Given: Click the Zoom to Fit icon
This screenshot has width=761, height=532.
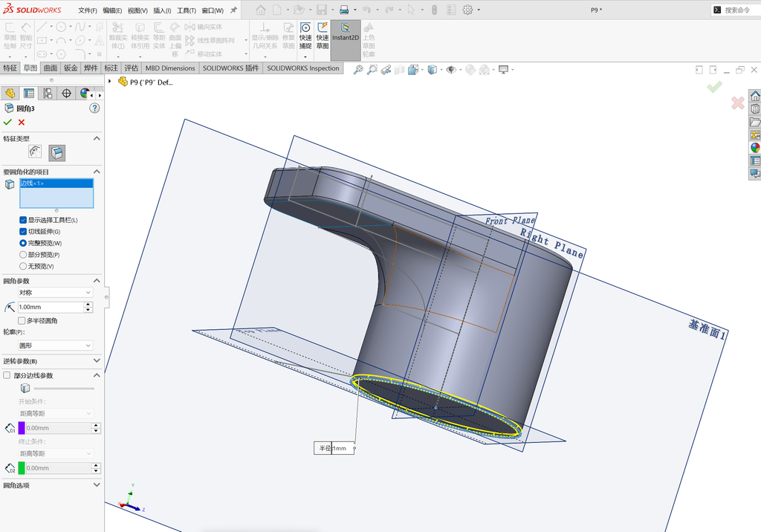Looking at the screenshot, I should 357,70.
